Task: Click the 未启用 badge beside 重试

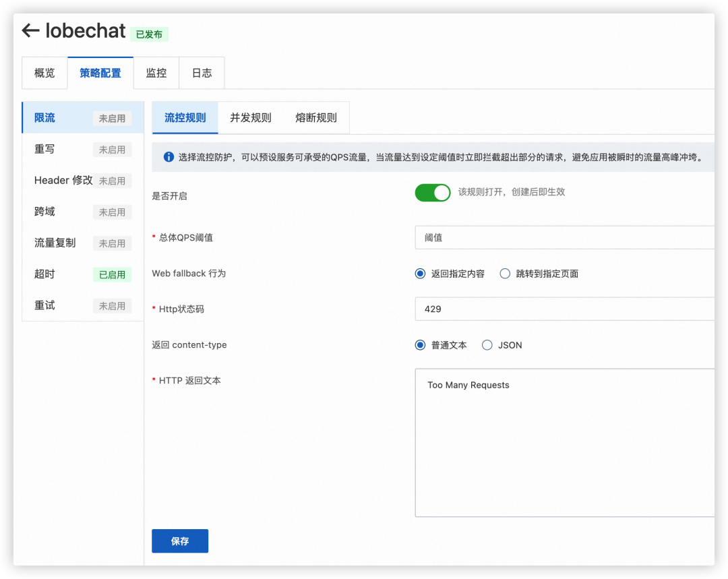Action: click(x=113, y=306)
